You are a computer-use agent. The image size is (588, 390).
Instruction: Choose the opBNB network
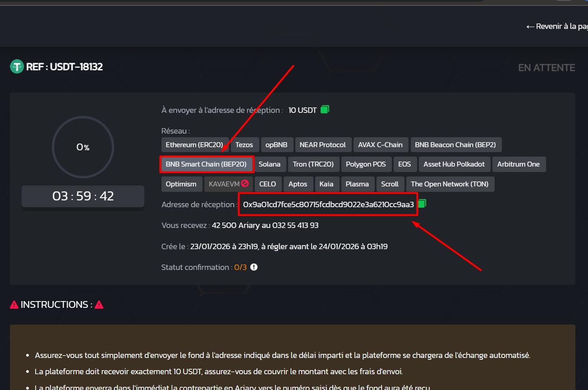(x=276, y=145)
